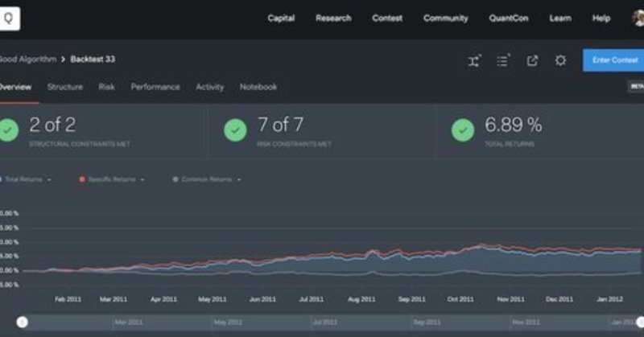Screen dimensions: 644x337
Task: Click the Enter Contest button
Action: click(613, 60)
